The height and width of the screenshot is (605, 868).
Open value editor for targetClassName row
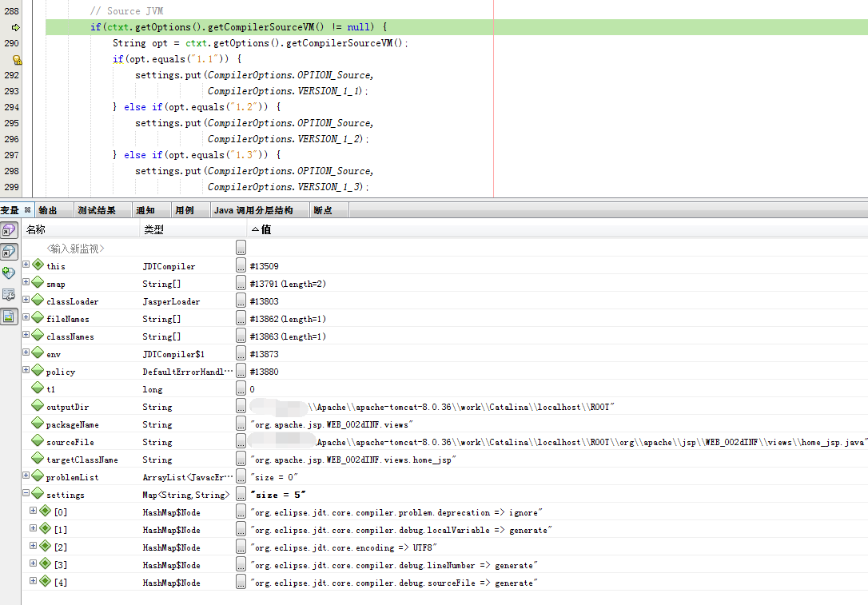[x=241, y=460]
